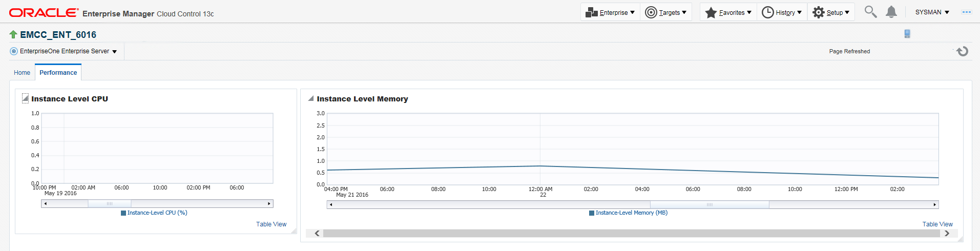Screen dimensions: 980x251
Task: Click the three-dot overflow icon
Action: coord(967,12)
